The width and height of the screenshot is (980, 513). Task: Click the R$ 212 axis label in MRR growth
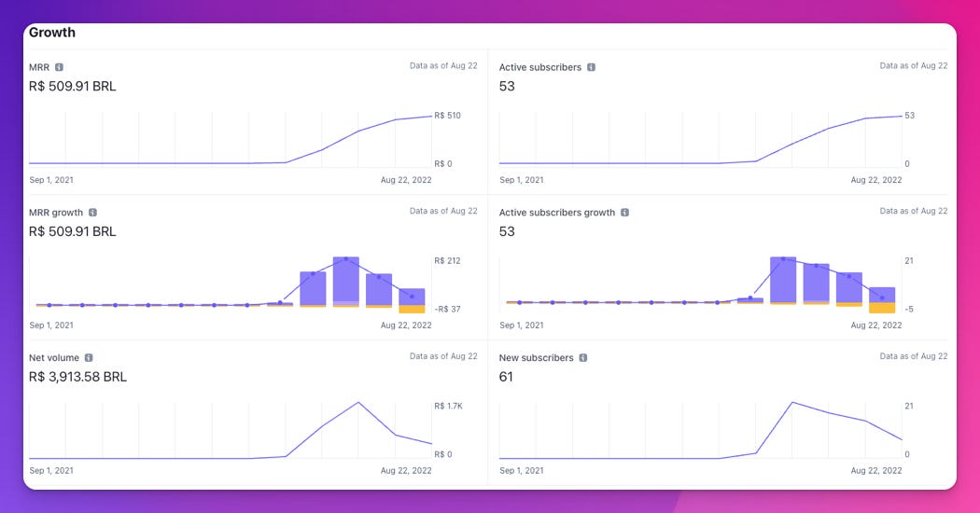tap(447, 260)
